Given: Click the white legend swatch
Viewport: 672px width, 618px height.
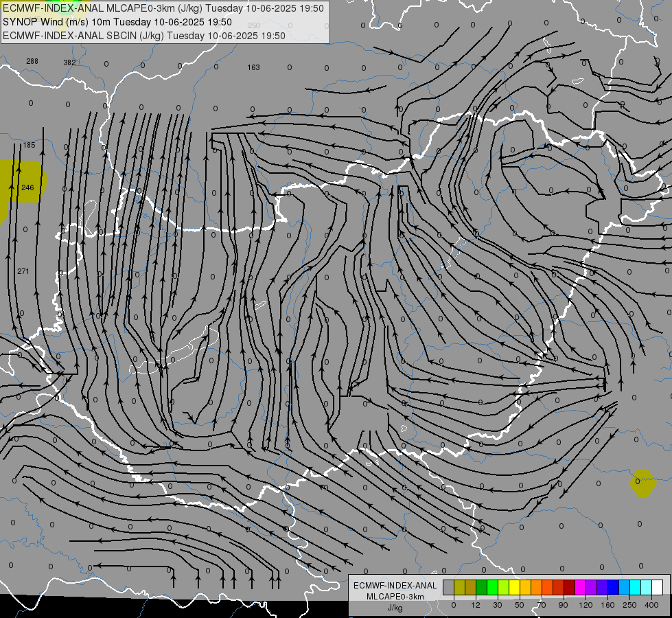Looking at the screenshot, I should pos(658,587).
